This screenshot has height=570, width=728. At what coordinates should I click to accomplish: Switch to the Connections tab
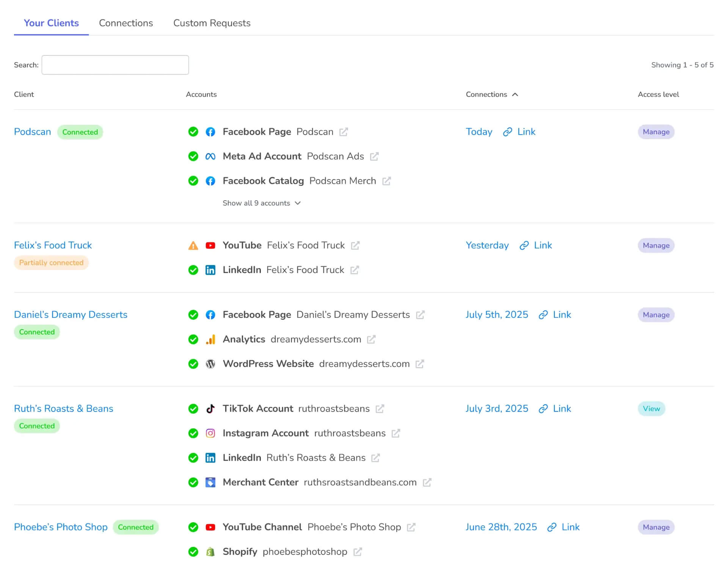point(126,23)
